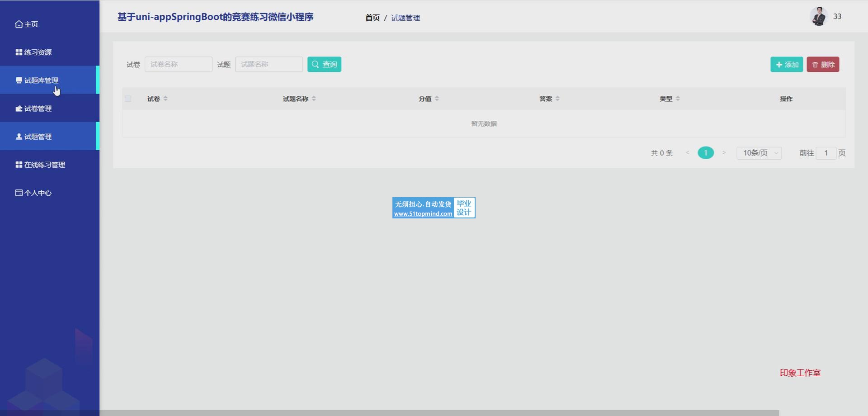
Task: Click the home icon beside 主页
Action: pyautogui.click(x=19, y=24)
